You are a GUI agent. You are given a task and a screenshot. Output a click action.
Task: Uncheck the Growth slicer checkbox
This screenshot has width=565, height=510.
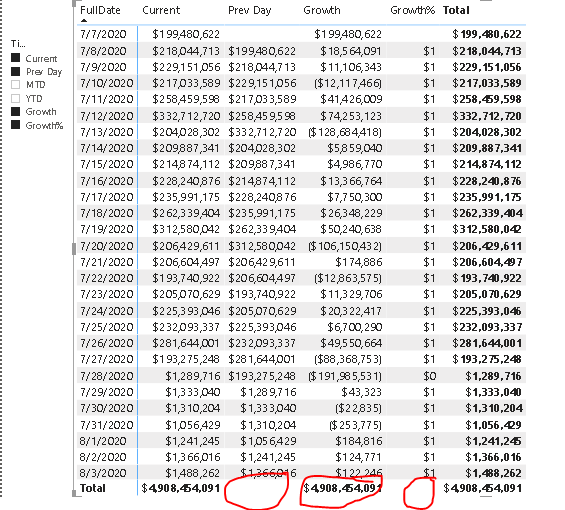15,111
